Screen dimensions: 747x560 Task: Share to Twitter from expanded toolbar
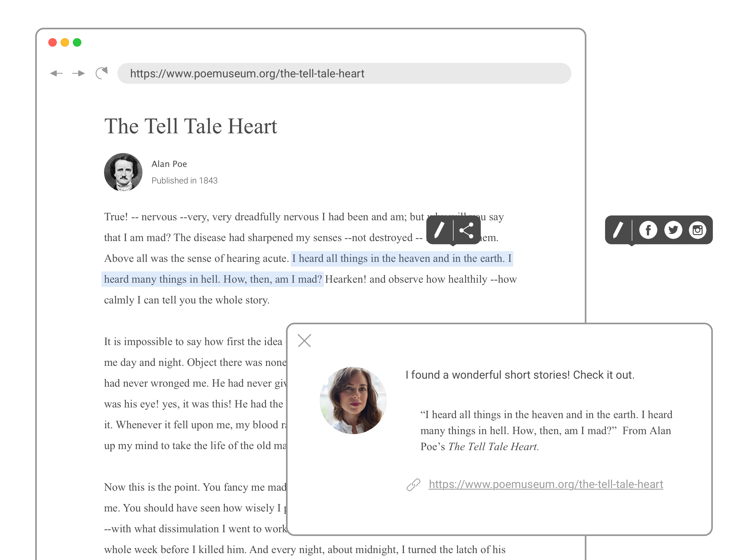point(673,230)
